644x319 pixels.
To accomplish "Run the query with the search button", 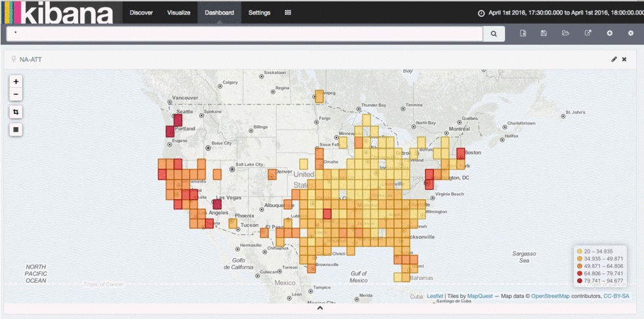I will point(494,33).
